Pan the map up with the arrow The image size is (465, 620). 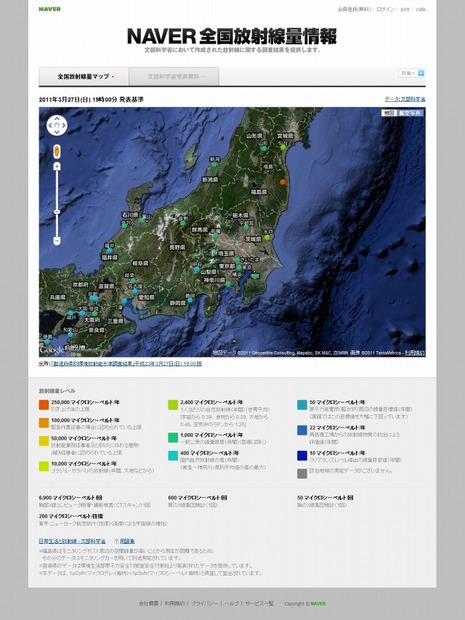[x=57, y=118]
